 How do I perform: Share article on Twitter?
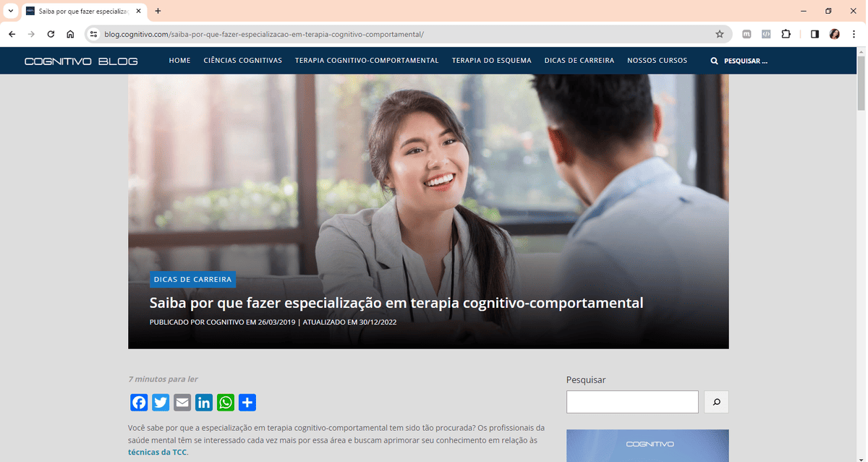click(161, 403)
